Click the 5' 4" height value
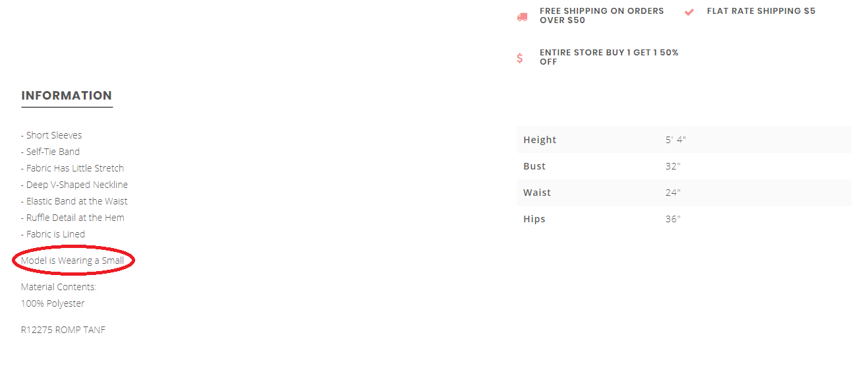 pos(676,140)
